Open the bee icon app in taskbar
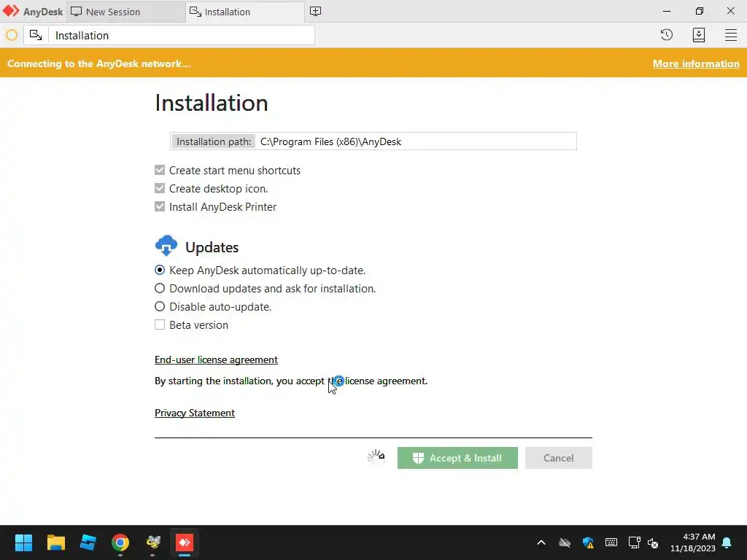This screenshot has height=560, width=747. (153, 542)
